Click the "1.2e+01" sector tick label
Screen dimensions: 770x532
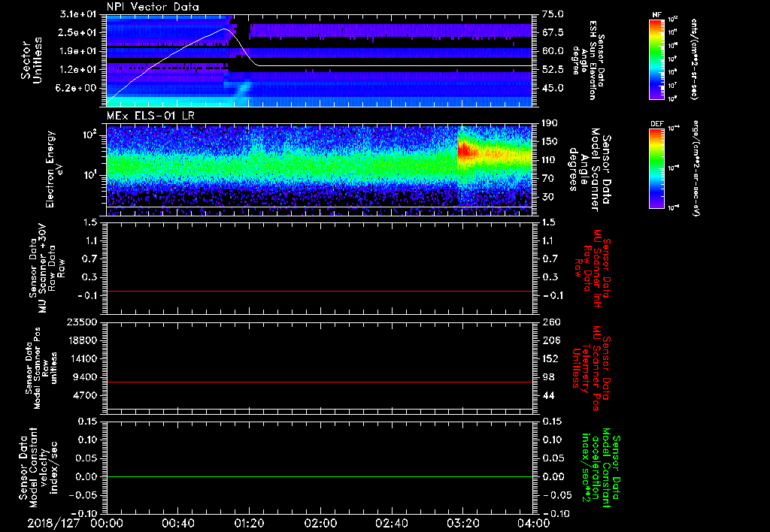pyautogui.click(x=80, y=70)
